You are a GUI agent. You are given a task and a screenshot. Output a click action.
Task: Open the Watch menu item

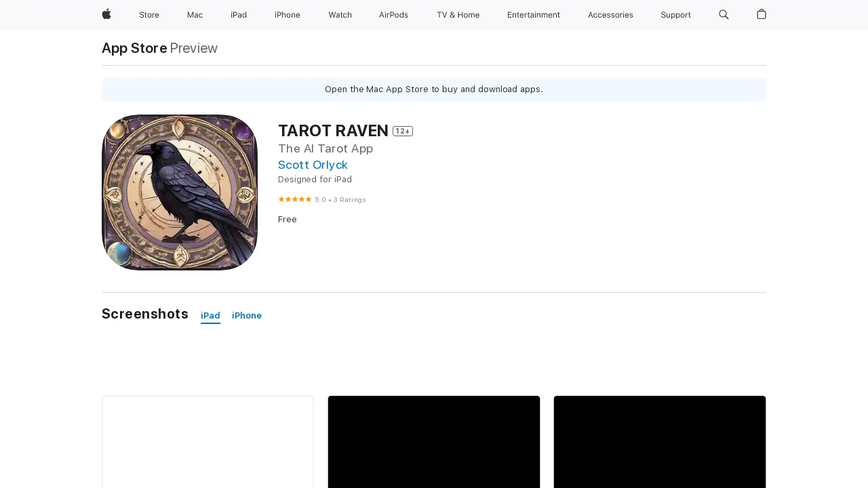[x=340, y=15]
